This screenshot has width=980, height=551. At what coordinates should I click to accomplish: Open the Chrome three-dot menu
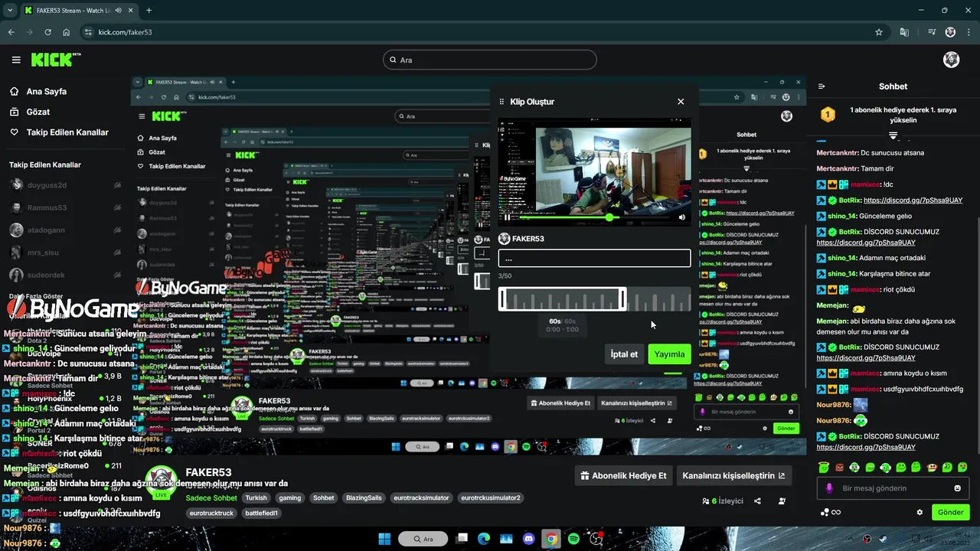(968, 32)
